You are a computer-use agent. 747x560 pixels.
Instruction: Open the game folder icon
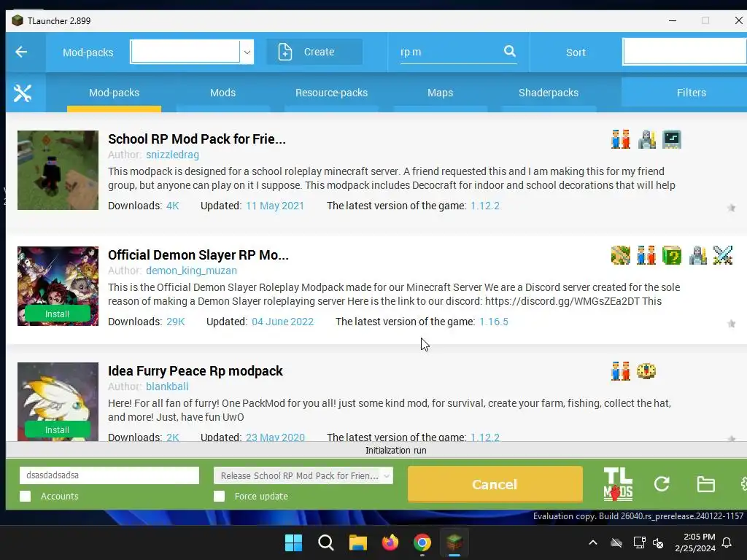705,484
